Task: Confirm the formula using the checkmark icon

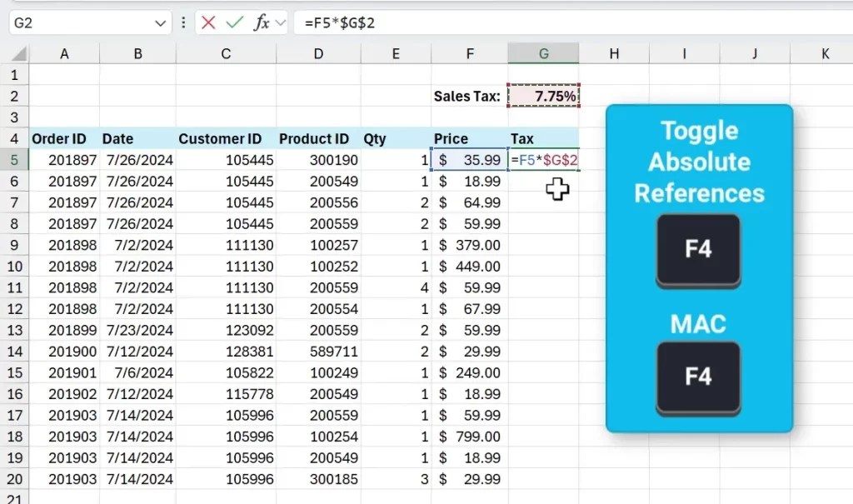Action: click(x=233, y=22)
